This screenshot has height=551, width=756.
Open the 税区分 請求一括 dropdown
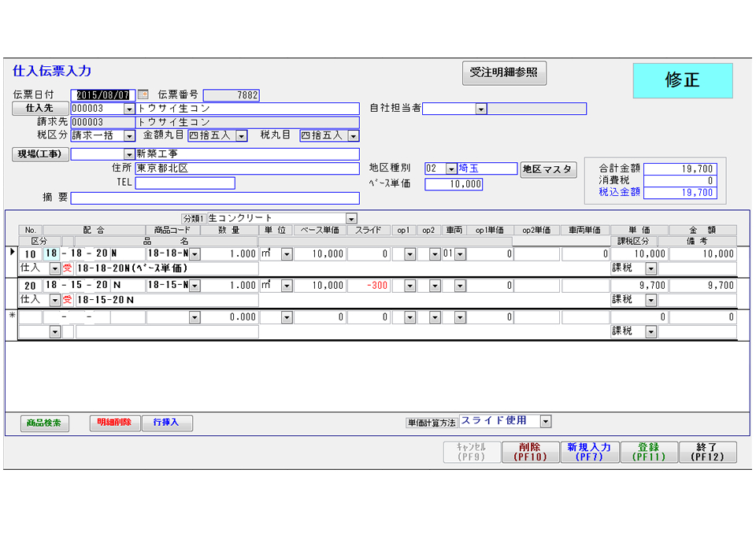coord(130,136)
